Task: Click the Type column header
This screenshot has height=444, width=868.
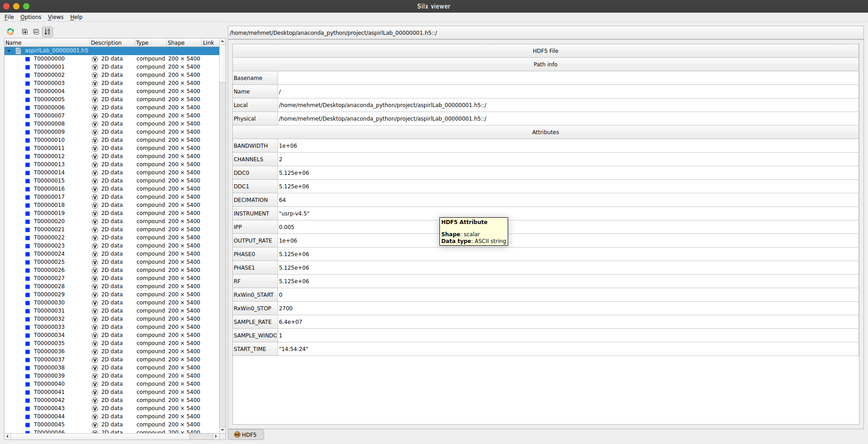Action: point(151,43)
